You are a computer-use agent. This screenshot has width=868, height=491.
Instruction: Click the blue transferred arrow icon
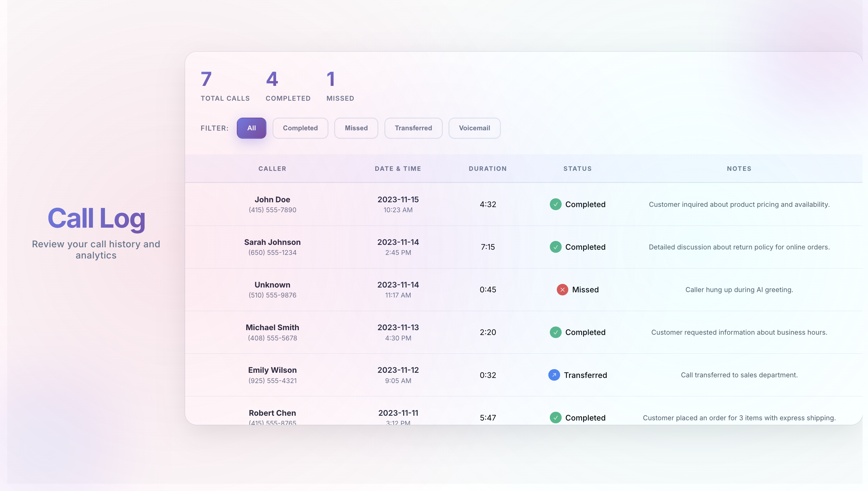(x=554, y=375)
